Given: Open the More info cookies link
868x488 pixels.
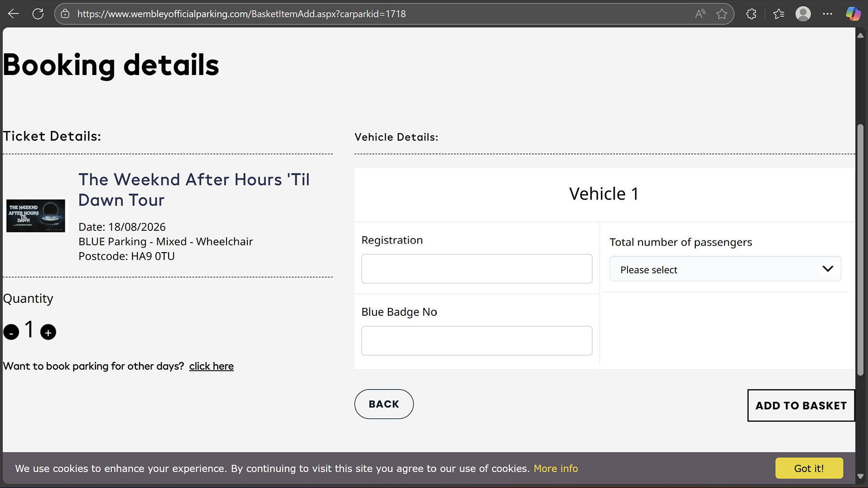Looking at the screenshot, I should pos(556,469).
